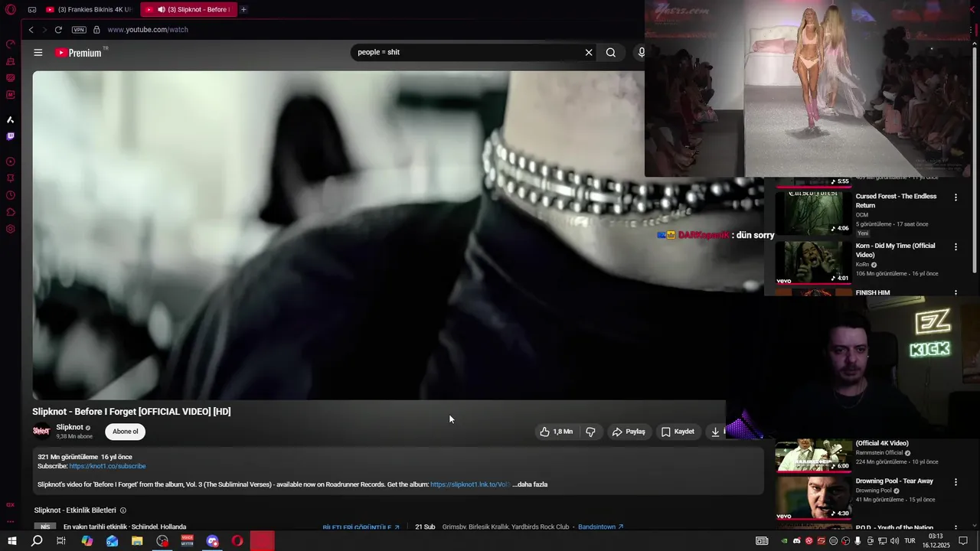Open the sidebar three-dots menu
The height and width of the screenshot is (551, 980).
(x=11, y=521)
